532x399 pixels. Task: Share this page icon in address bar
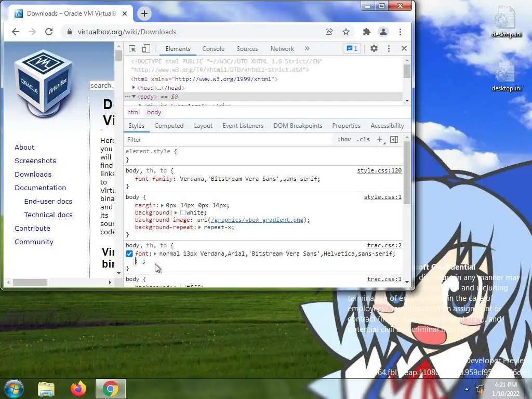click(x=329, y=32)
